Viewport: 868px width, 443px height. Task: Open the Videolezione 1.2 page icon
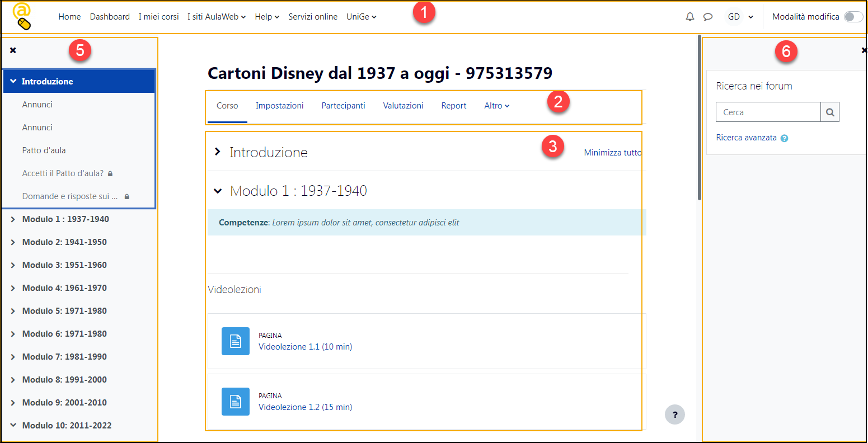point(236,402)
